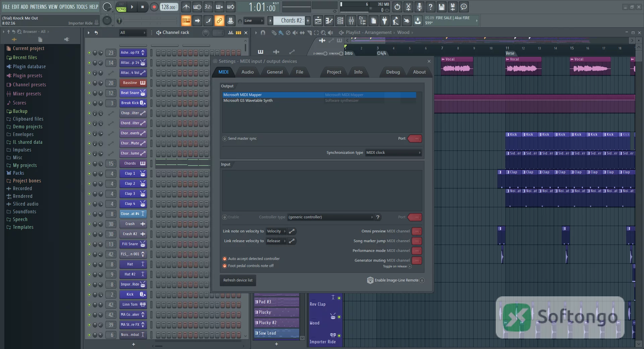Enable wait for input to start playing
644x349 pixels.
[197, 7]
